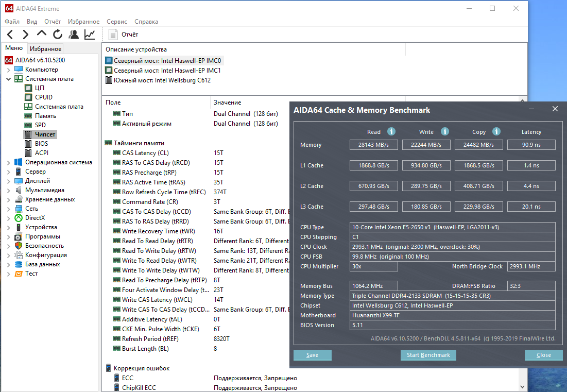Expand the Компьютер tree node
Image resolution: width=567 pixels, height=392 pixels.
tap(9, 70)
